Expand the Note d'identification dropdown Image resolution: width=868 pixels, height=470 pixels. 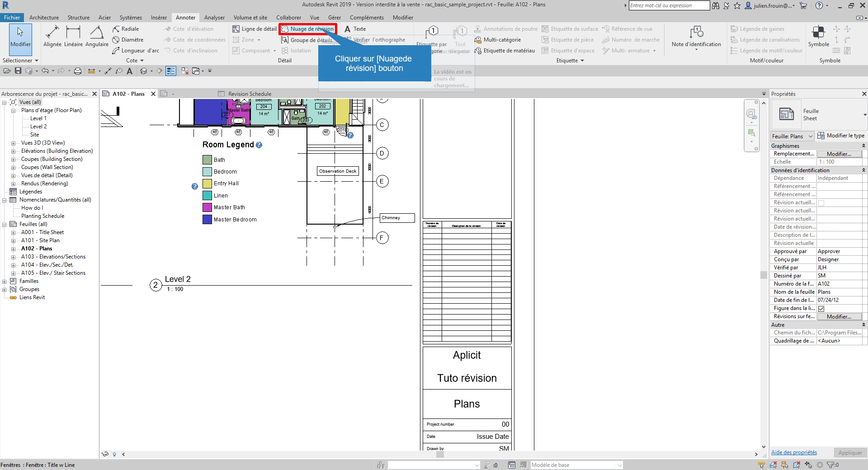click(x=696, y=49)
